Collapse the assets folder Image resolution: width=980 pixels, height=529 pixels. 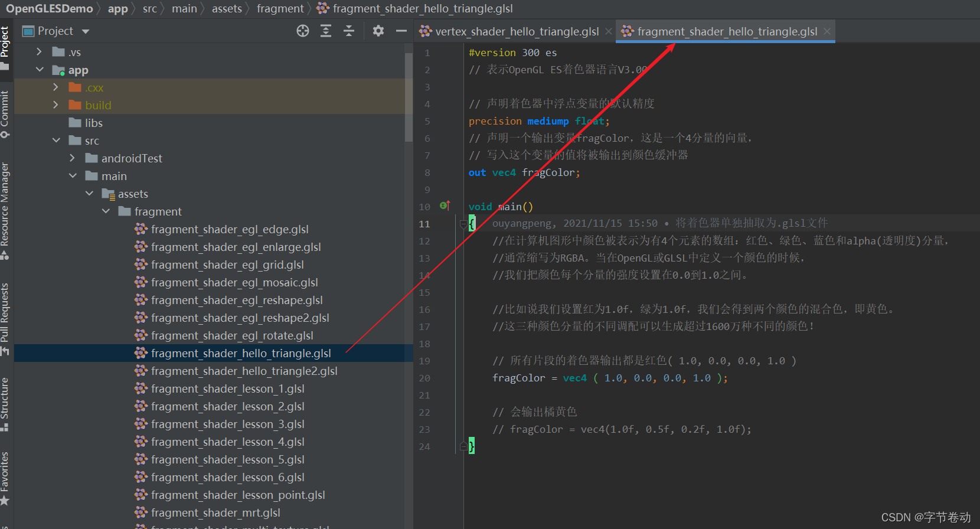click(89, 194)
